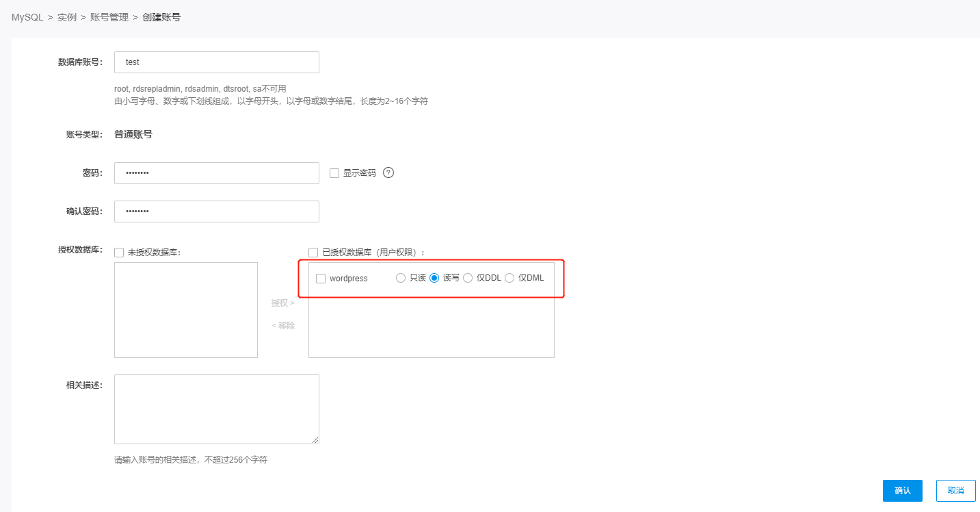Select the 读写 permission radio button

coord(434,278)
